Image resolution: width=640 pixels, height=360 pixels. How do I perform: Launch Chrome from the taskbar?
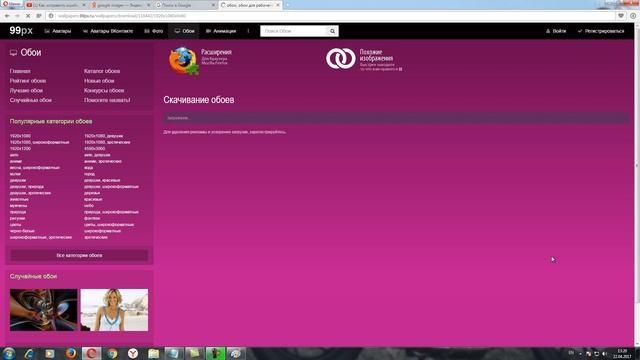click(x=112, y=353)
